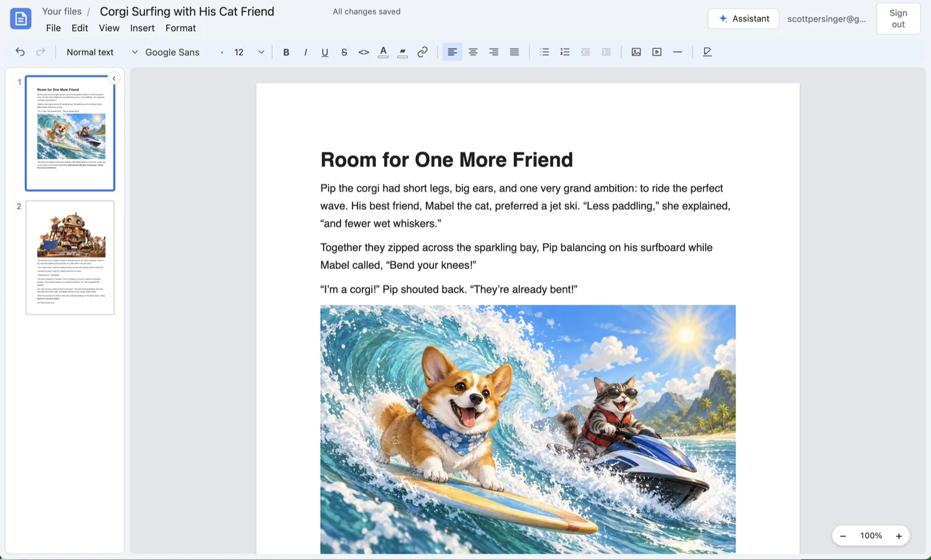931x560 pixels.
Task: Open the Insert menu
Action: pyautogui.click(x=142, y=28)
